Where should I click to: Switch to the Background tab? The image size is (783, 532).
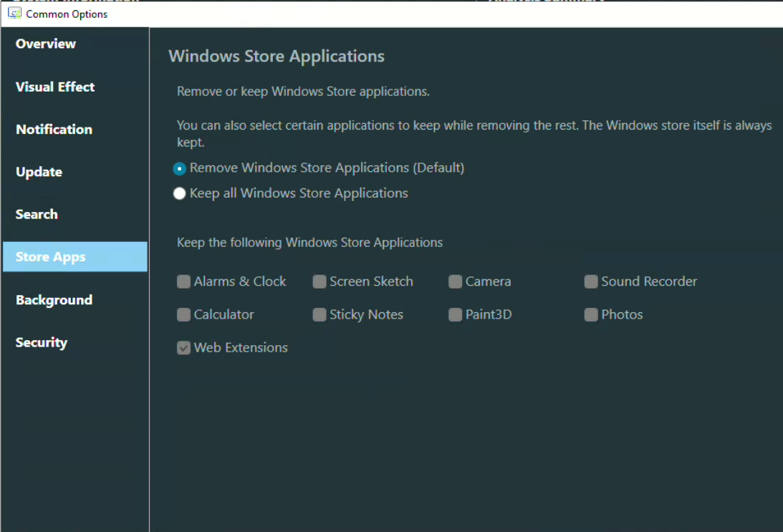(x=54, y=300)
